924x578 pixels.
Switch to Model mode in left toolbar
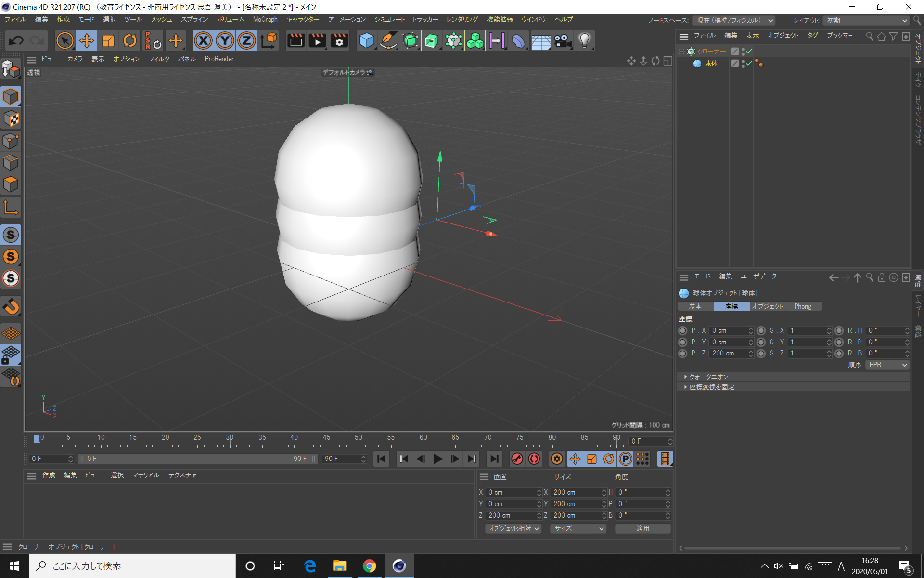tap(11, 97)
